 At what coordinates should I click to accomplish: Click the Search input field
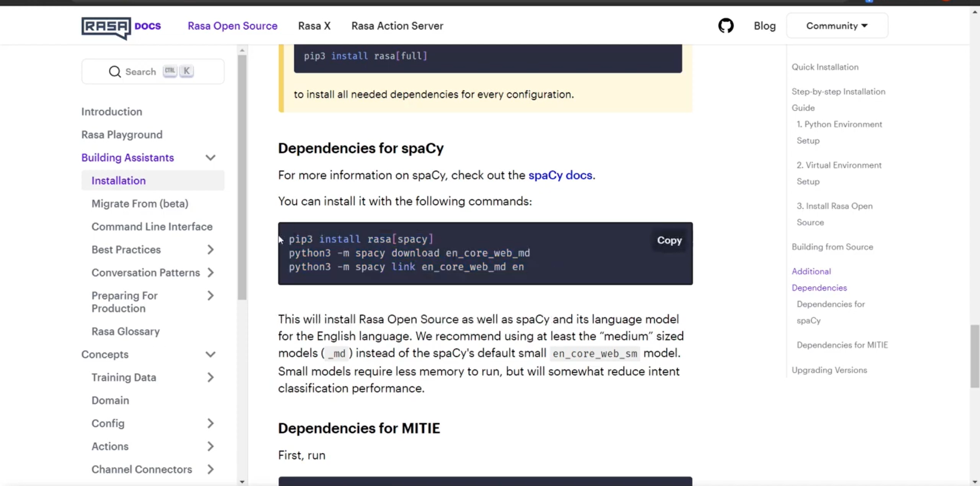click(x=153, y=72)
